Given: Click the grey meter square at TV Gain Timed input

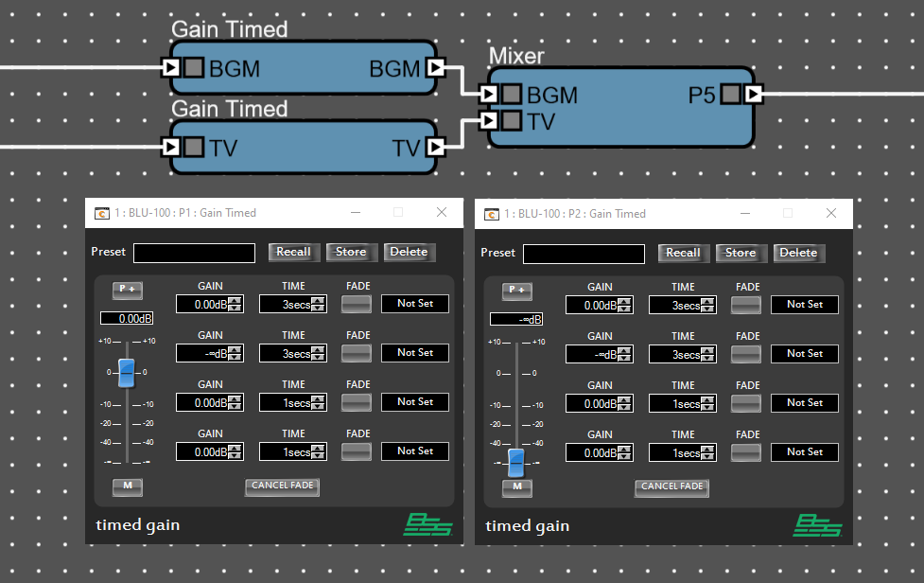Looking at the screenshot, I should [x=193, y=147].
